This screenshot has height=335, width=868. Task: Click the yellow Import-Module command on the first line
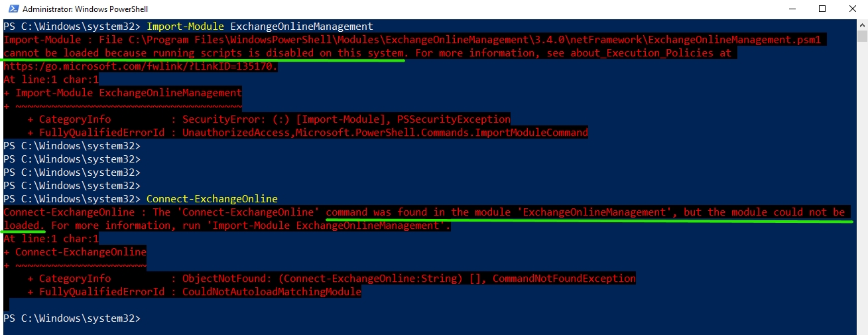[185, 27]
